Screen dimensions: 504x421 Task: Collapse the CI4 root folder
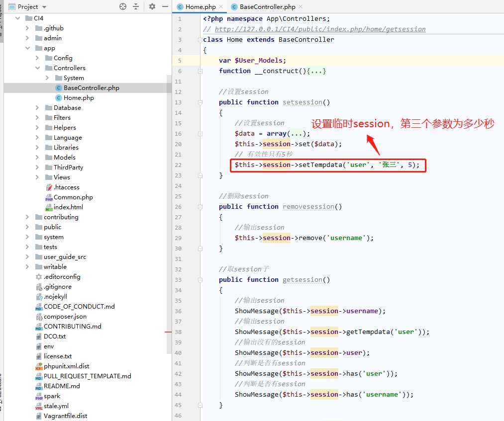(x=18, y=18)
